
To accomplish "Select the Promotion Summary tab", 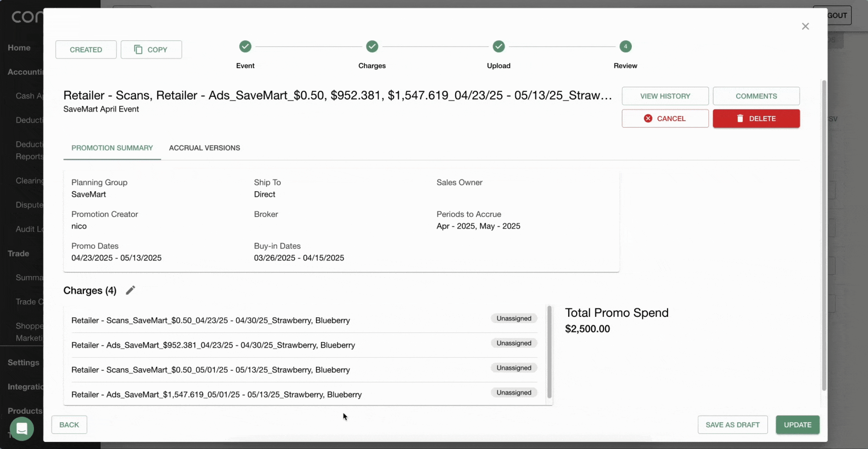I will (112, 148).
